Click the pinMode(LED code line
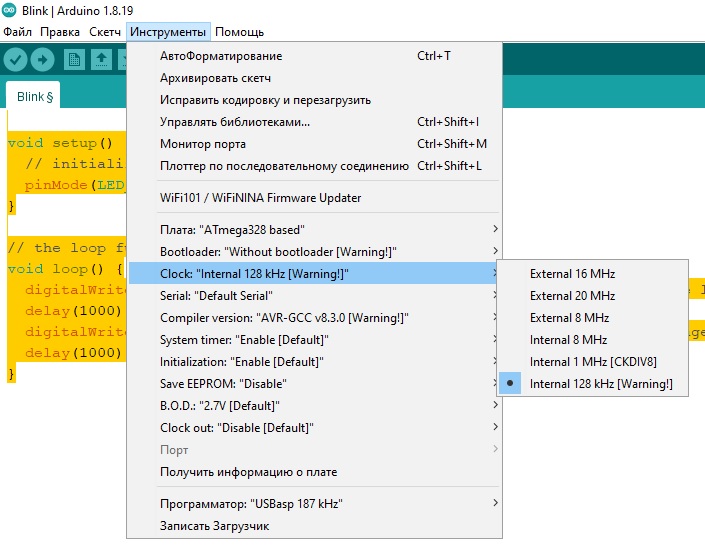The image size is (705, 548). (75, 185)
